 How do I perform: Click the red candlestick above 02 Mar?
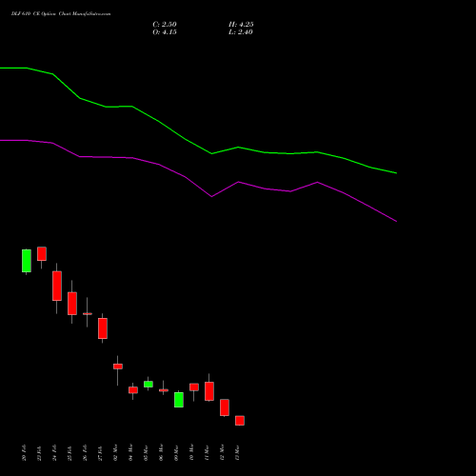(x=118, y=367)
